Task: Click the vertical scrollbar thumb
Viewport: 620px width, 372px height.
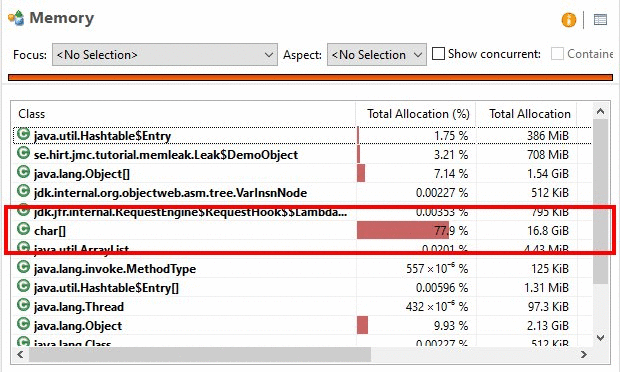Action: [x=601, y=201]
